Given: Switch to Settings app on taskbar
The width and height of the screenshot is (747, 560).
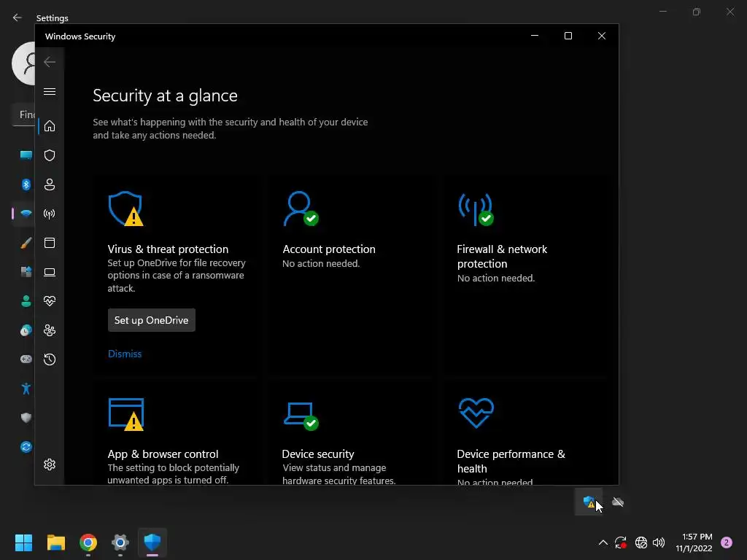Looking at the screenshot, I should pyautogui.click(x=120, y=542).
